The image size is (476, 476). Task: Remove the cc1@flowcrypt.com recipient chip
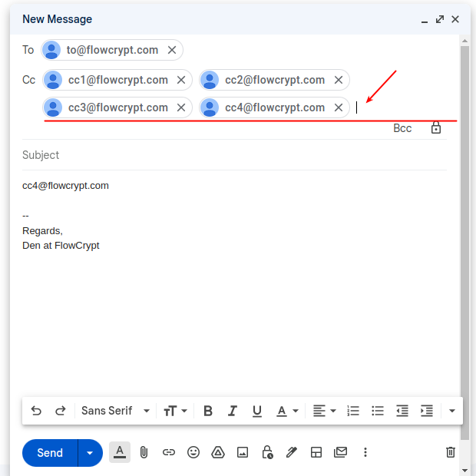coord(181,80)
